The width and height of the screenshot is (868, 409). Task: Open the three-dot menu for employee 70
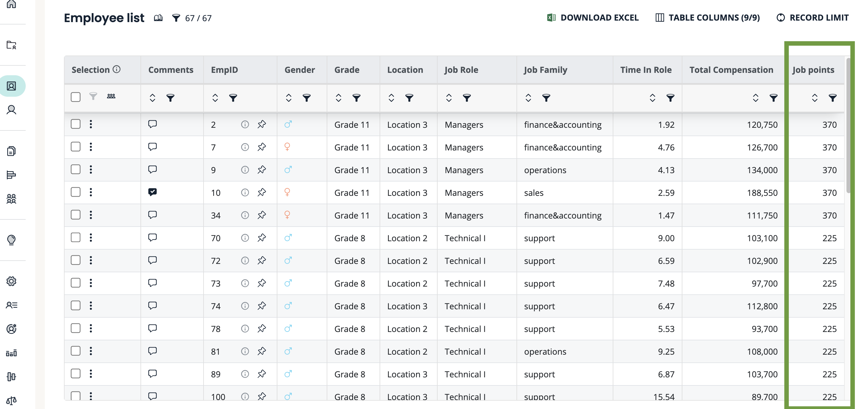point(91,238)
